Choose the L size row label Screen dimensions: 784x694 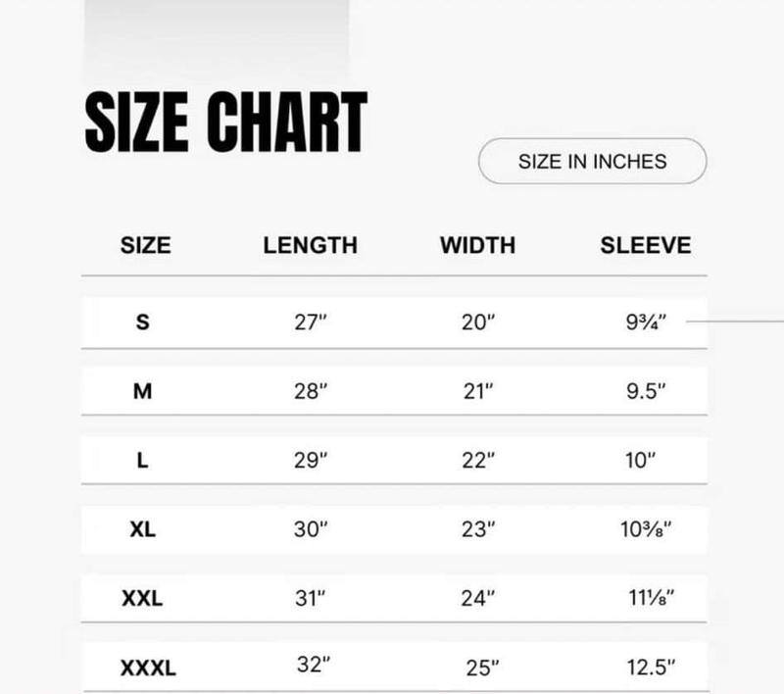click(x=142, y=460)
